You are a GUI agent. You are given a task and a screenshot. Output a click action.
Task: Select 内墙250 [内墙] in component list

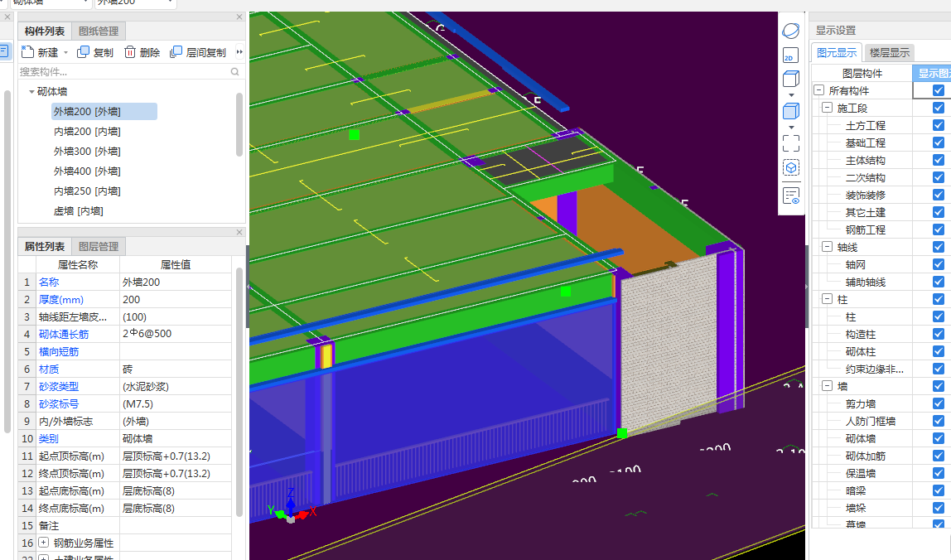pos(87,191)
